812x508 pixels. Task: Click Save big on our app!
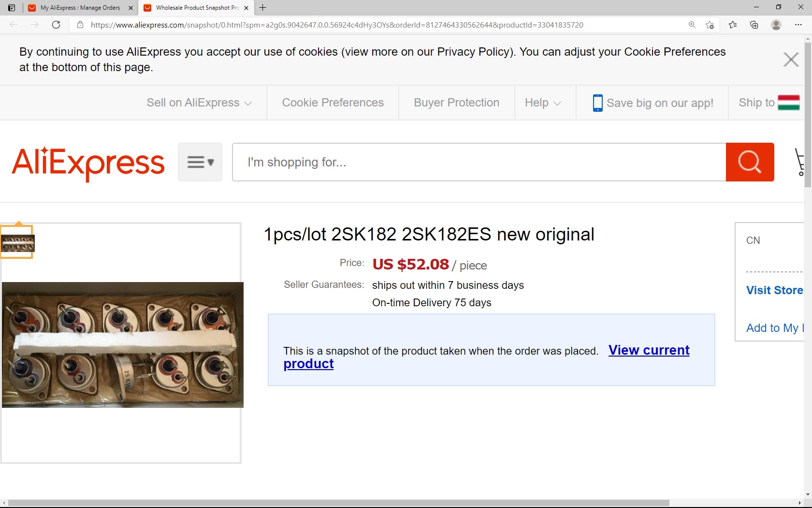click(x=660, y=103)
